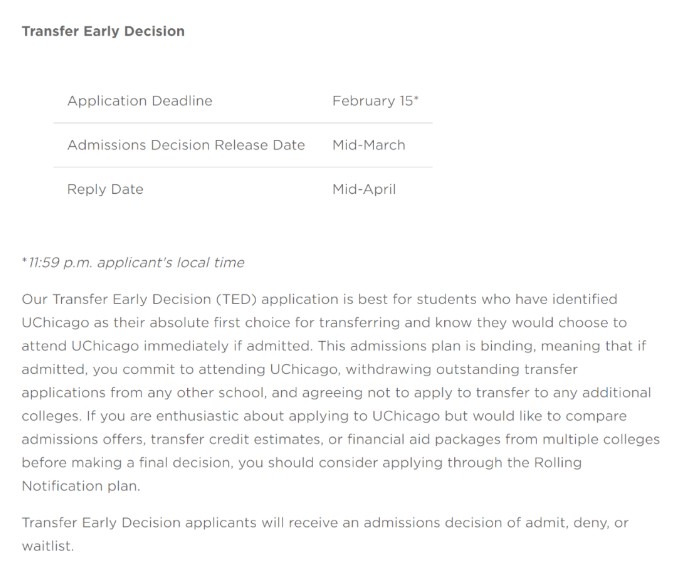Click 'withdrawing outstanding transfer' text
The width and height of the screenshot is (681, 580).
coord(462,369)
